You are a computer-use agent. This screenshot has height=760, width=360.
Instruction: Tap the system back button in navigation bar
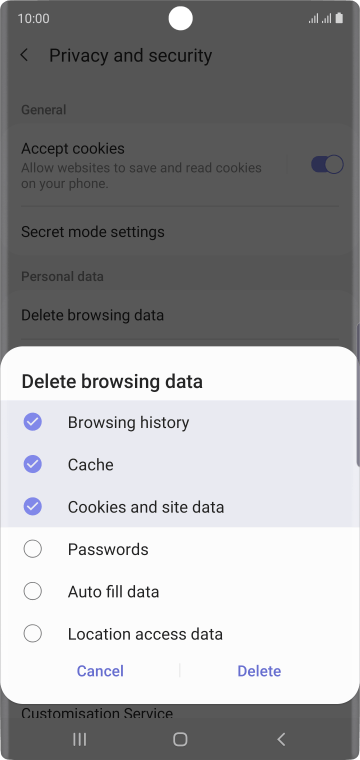pyautogui.click(x=281, y=739)
